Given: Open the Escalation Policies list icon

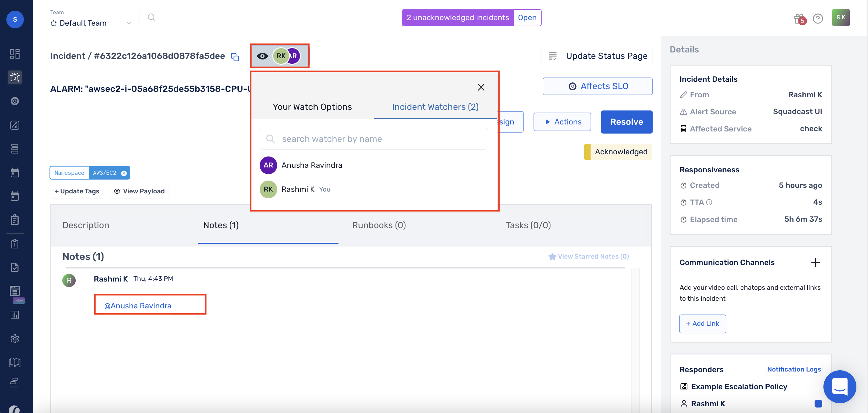Looking at the screenshot, I should tap(15, 149).
